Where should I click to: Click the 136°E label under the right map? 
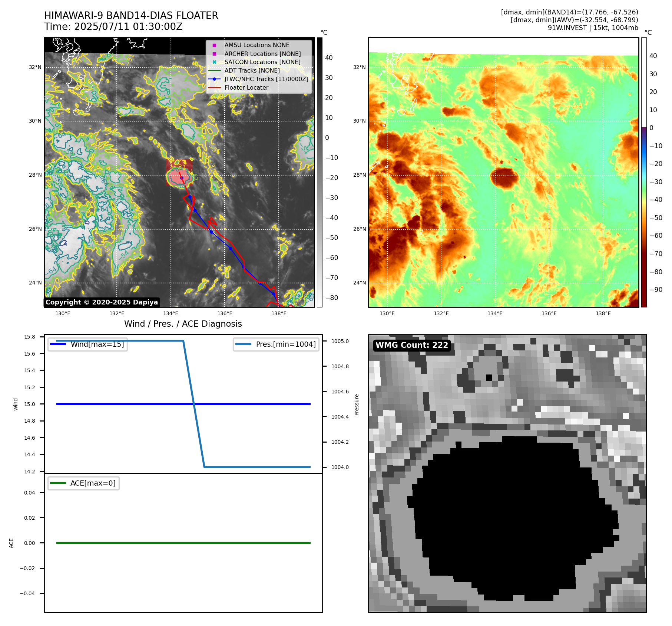coord(549,313)
